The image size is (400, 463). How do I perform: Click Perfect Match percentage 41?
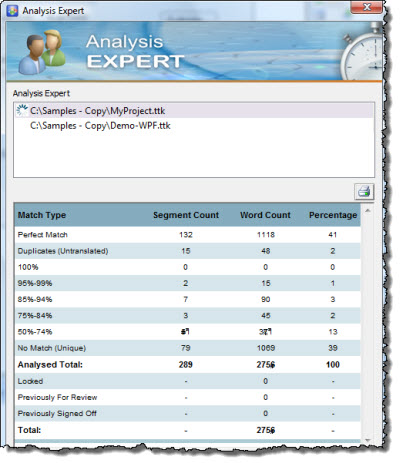[332, 235]
